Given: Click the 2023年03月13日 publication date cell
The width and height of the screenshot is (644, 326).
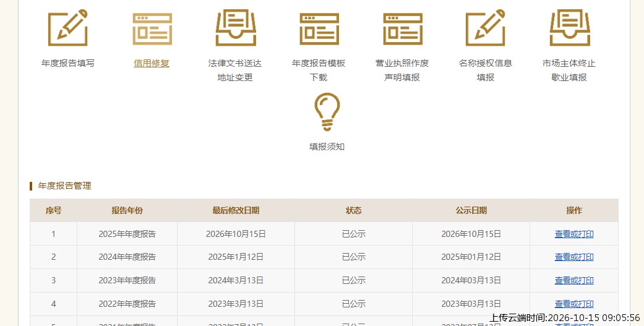Looking at the screenshot, I should (471, 304).
